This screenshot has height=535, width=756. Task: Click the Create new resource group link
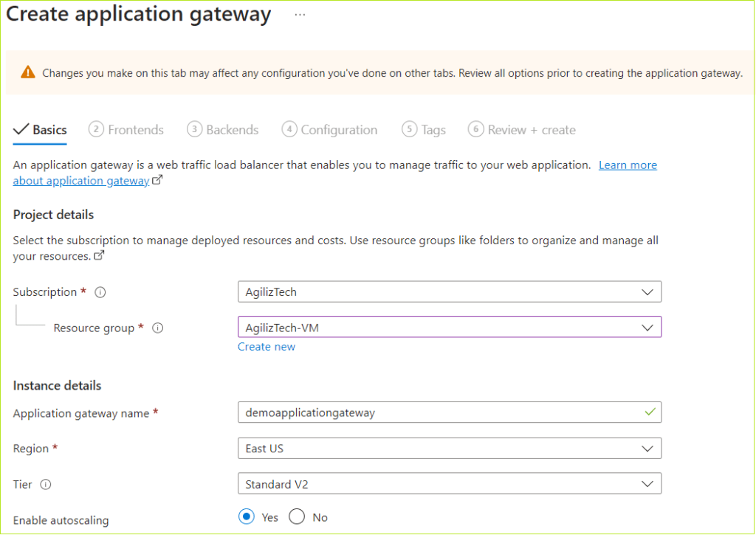[266, 346]
